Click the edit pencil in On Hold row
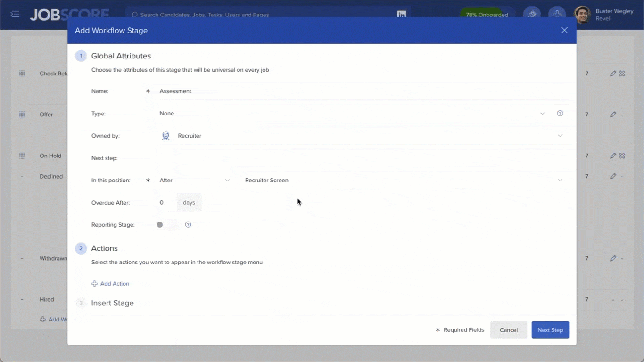 click(613, 156)
